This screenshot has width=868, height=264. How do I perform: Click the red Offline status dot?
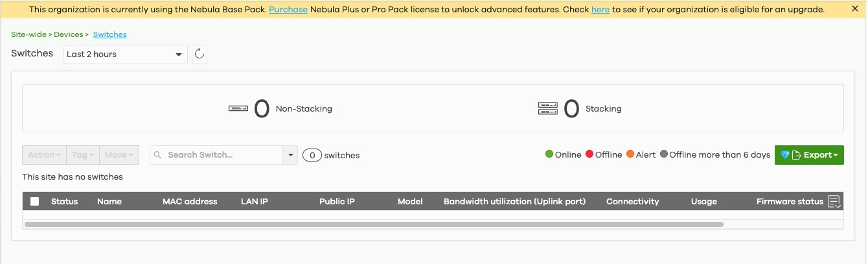(x=589, y=154)
